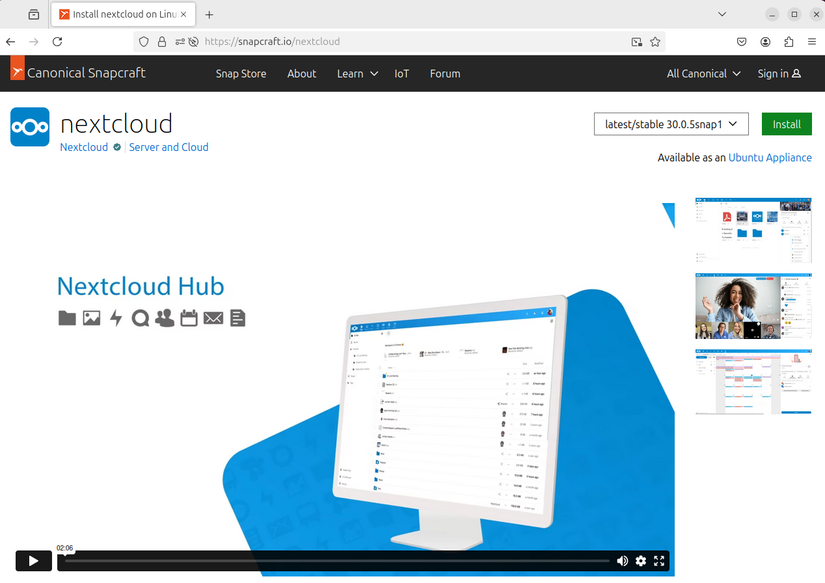
Task: Click the Mail envelope icon
Action: pyautogui.click(x=213, y=318)
